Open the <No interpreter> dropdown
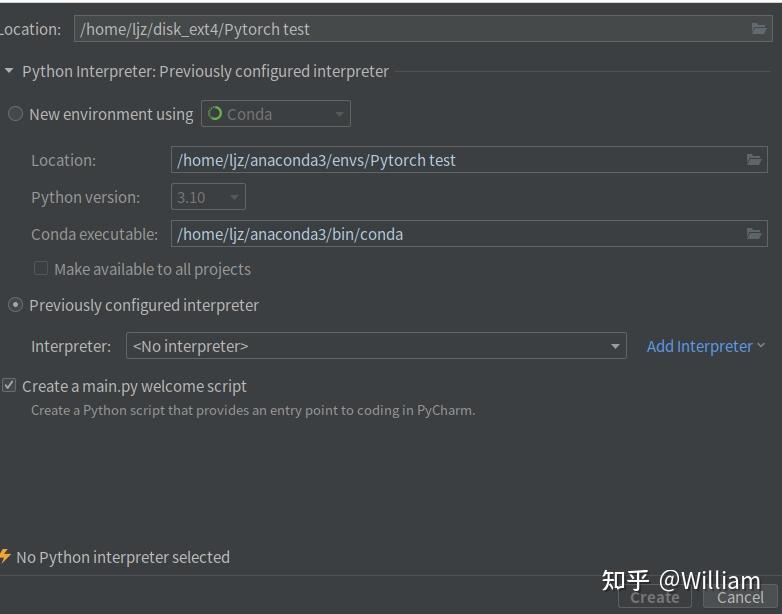 376,346
